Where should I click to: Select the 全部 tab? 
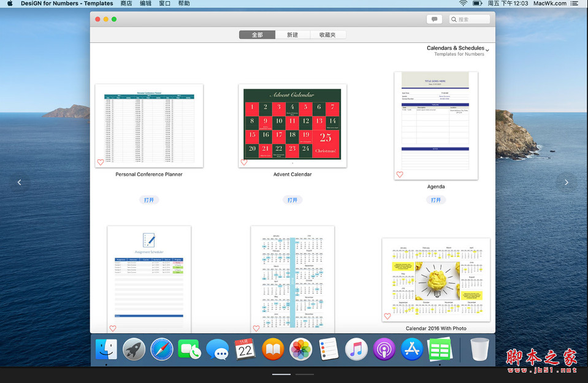tap(258, 35)
